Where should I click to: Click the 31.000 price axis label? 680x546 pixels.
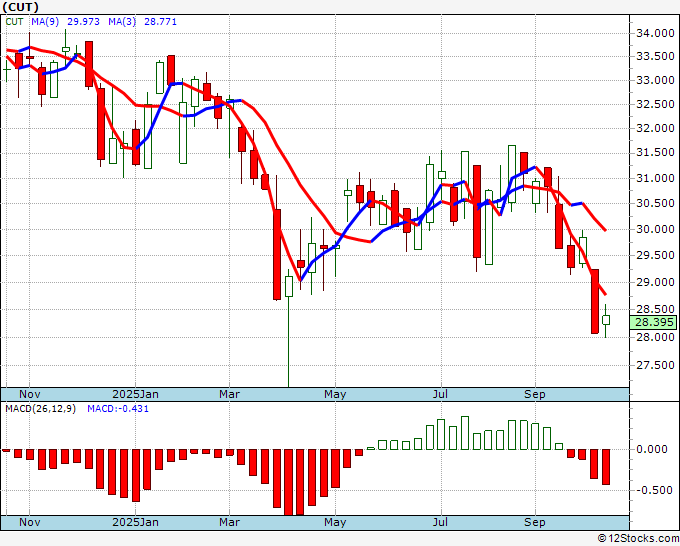point(655,178)
